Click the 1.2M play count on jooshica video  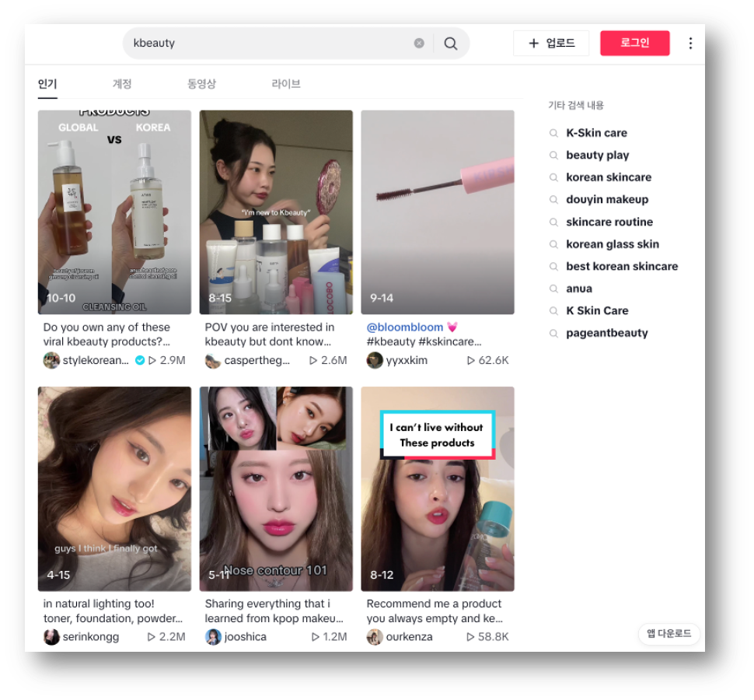point(330,637)
